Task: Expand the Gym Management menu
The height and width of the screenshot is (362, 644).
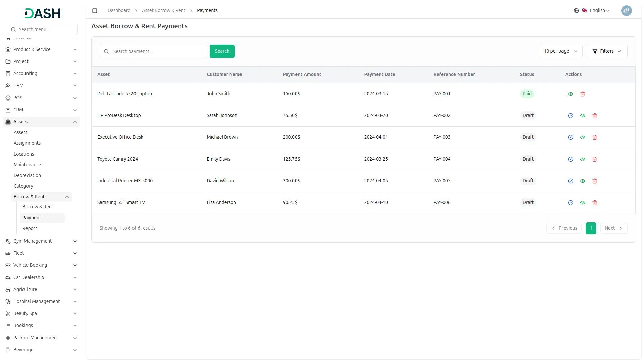Action: point(42,241)
